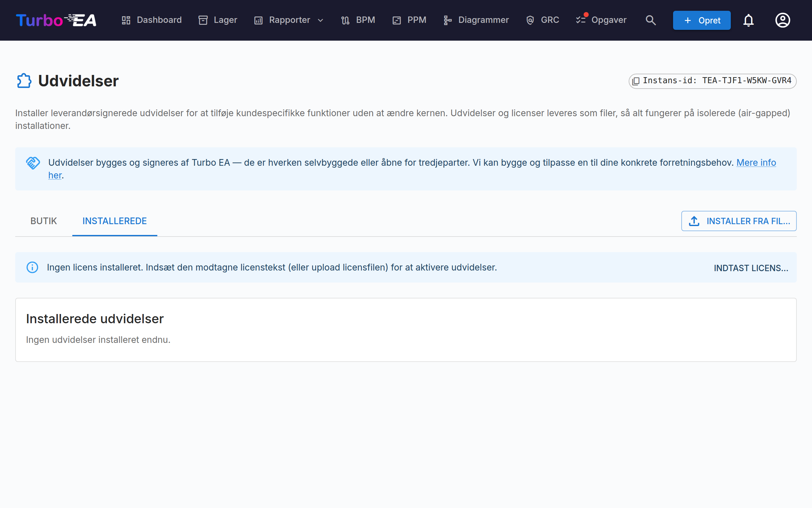Click the 'Udvidelser' page title
Screen dimensions: 812x508
78,81
